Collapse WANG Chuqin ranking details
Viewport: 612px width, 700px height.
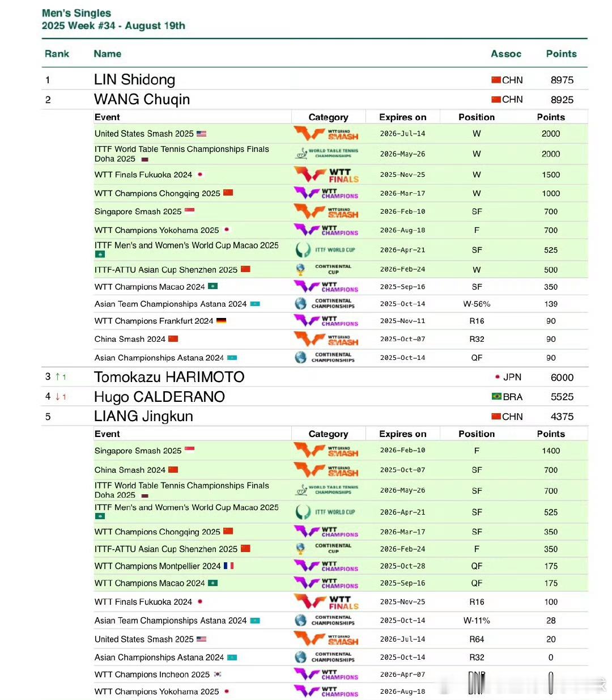click(314, 99)
